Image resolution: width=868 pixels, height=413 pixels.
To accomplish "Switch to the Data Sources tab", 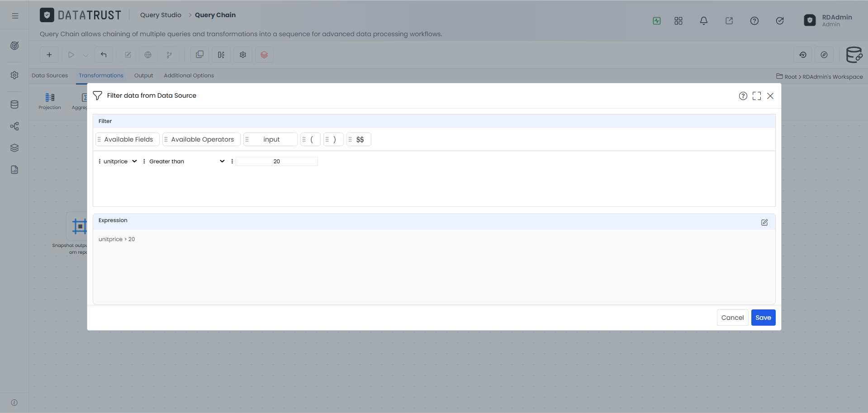I will point(50,76).
